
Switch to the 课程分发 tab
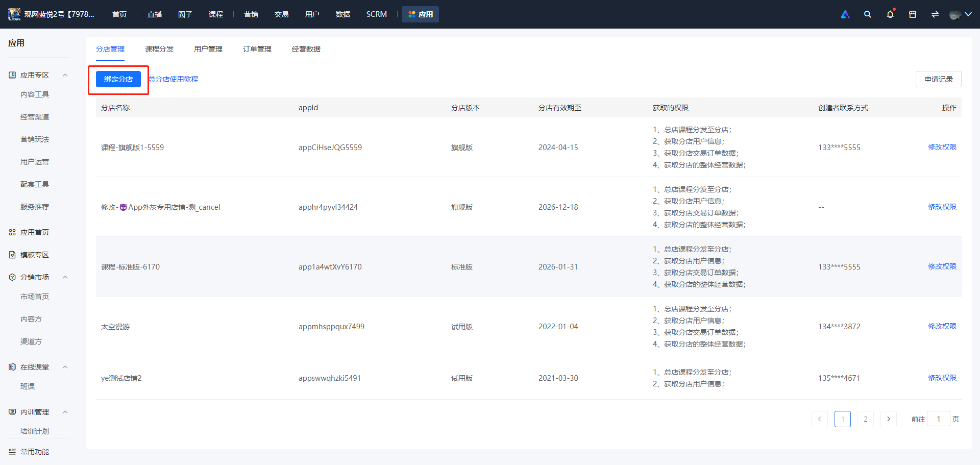pyautogui.click(x=159, y=49)
